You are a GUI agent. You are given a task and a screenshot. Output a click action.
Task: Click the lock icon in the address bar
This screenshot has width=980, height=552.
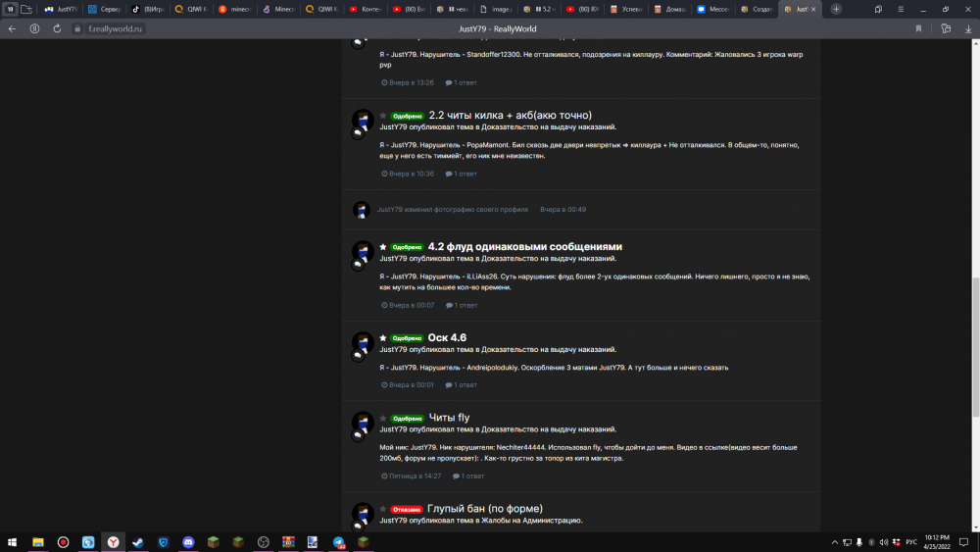click(77, 28)
